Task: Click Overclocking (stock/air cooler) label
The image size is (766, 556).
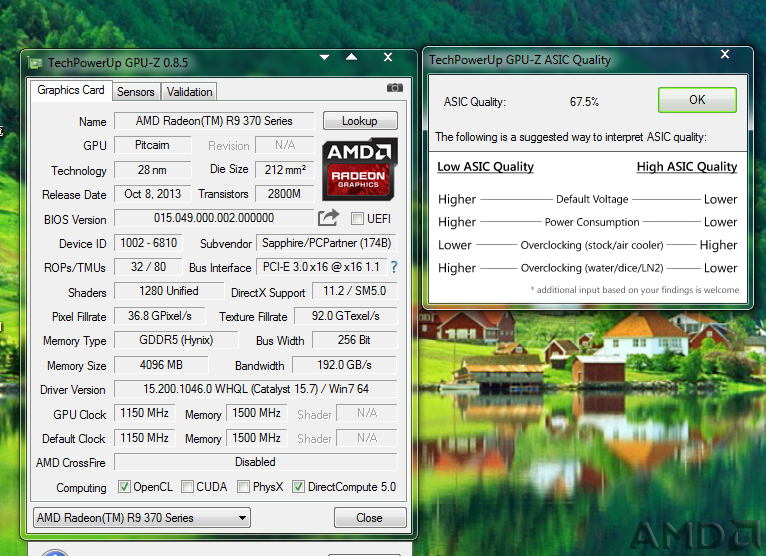Action: (x=592, y=245)
